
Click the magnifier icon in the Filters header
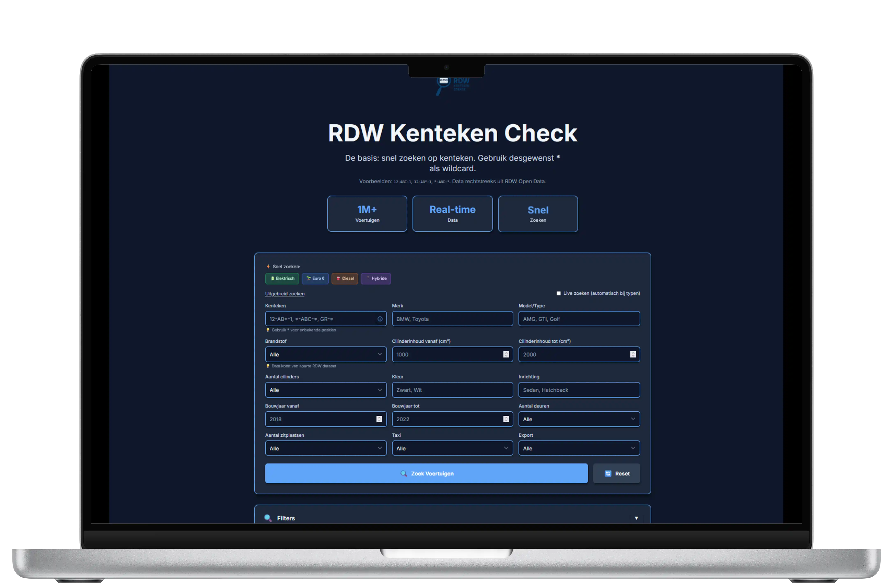(267, 517)
